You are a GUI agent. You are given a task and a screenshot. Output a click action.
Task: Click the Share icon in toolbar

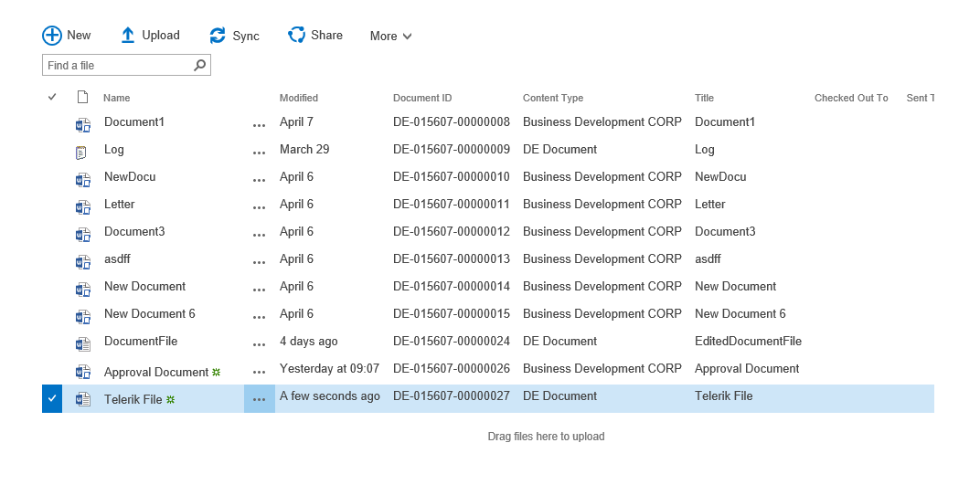[x=296, y=36]
